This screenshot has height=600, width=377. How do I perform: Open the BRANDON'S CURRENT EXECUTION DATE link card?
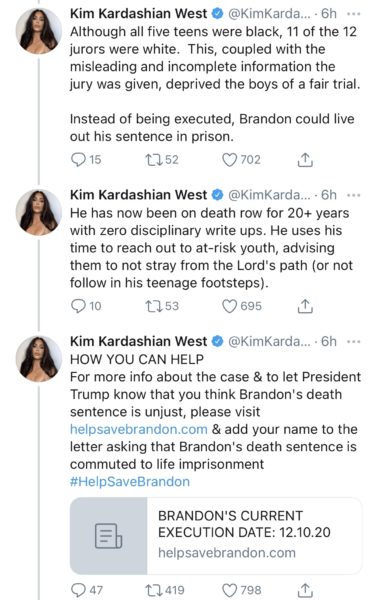pos(216,536)
